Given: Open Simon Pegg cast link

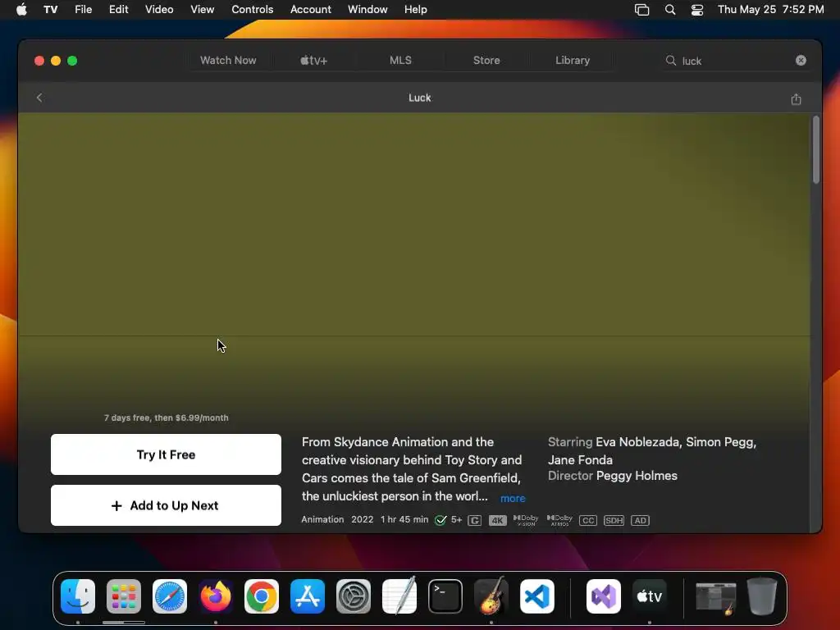Looking at the screenshot, I should [720, 442].
